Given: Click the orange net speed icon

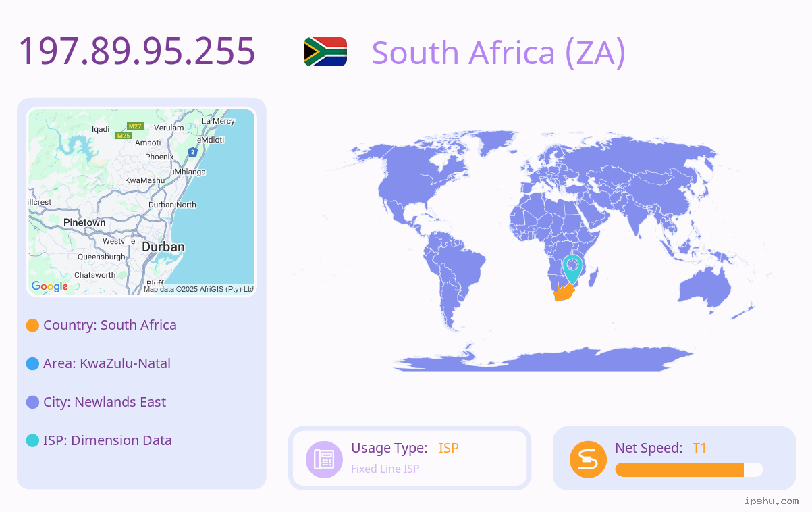Looking at the screenshot, I should tap(588, 459).
